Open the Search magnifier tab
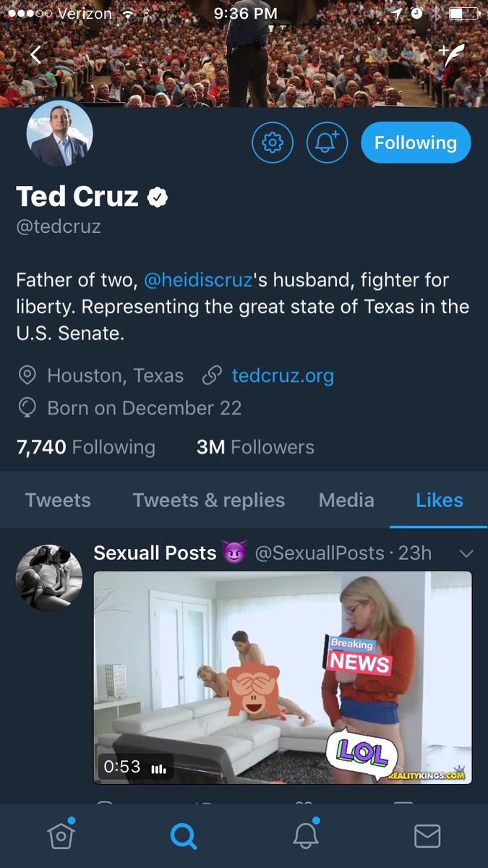Image resolution: width=488 pixels, height=868 pixels. pos(183,836)
